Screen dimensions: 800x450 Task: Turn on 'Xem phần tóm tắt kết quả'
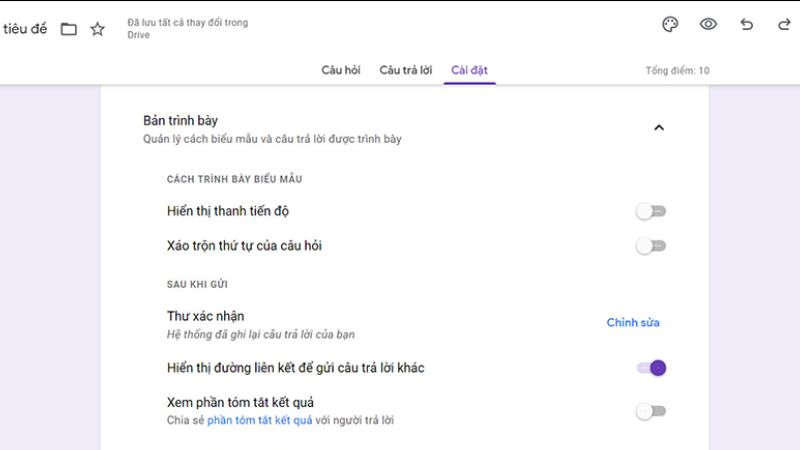651,411
